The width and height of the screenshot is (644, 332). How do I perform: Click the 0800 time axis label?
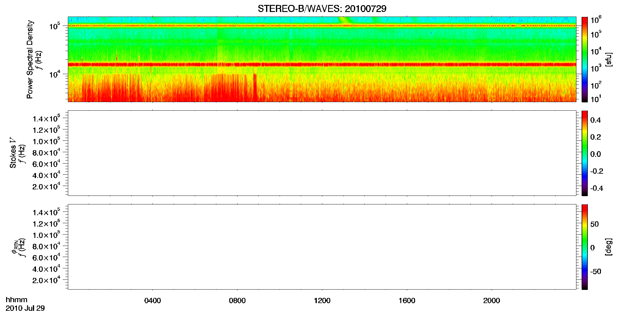[237, 301]
